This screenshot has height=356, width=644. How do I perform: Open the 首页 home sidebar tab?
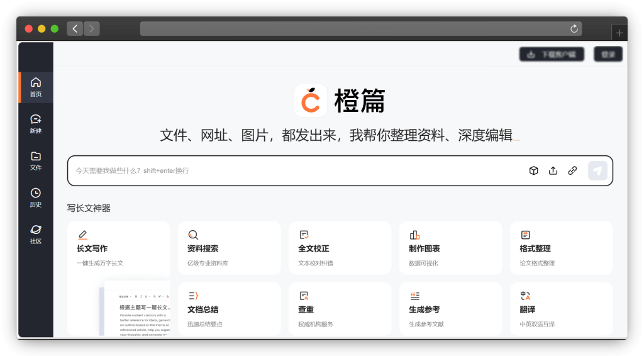click(36, 87)
